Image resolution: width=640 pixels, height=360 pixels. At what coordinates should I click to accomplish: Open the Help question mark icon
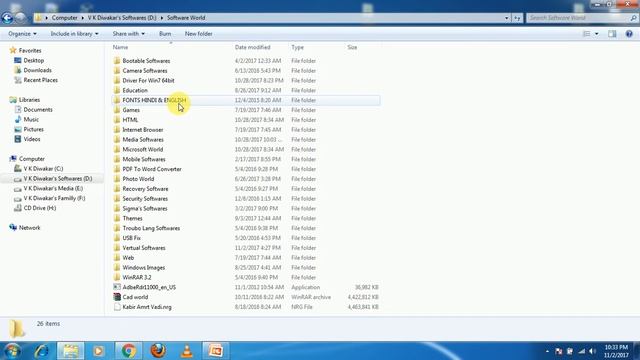629,34
